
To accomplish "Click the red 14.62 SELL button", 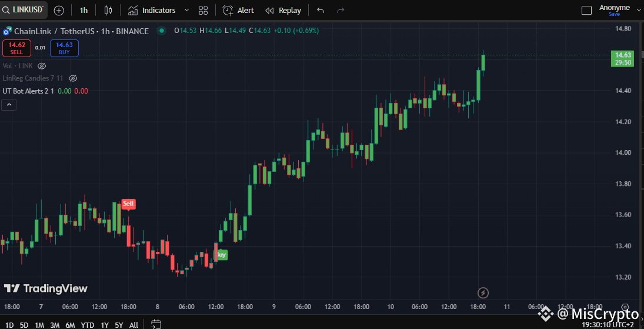I will pyautogui.click(x=17, y=48).
